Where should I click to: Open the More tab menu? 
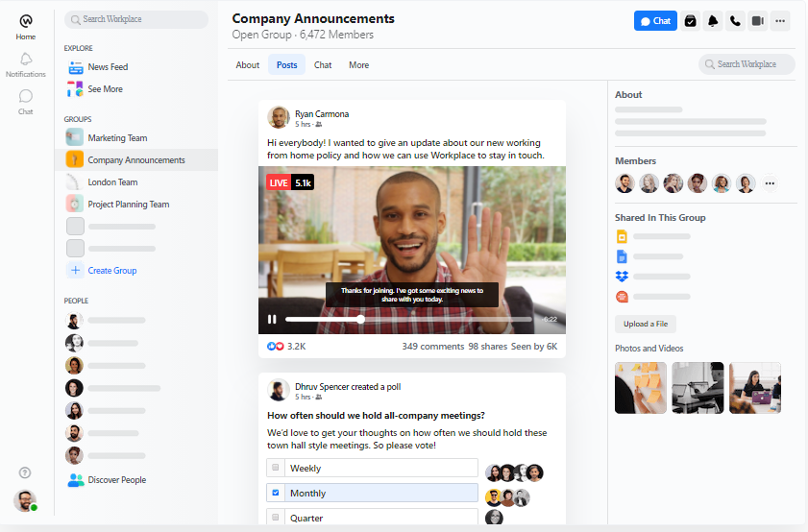click(358, 65)
